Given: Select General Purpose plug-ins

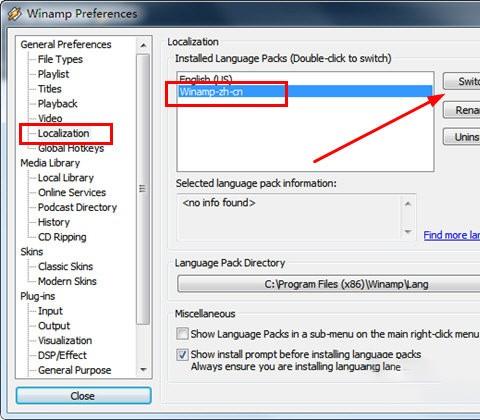Looking at the screenshot, I should point(74,370).
